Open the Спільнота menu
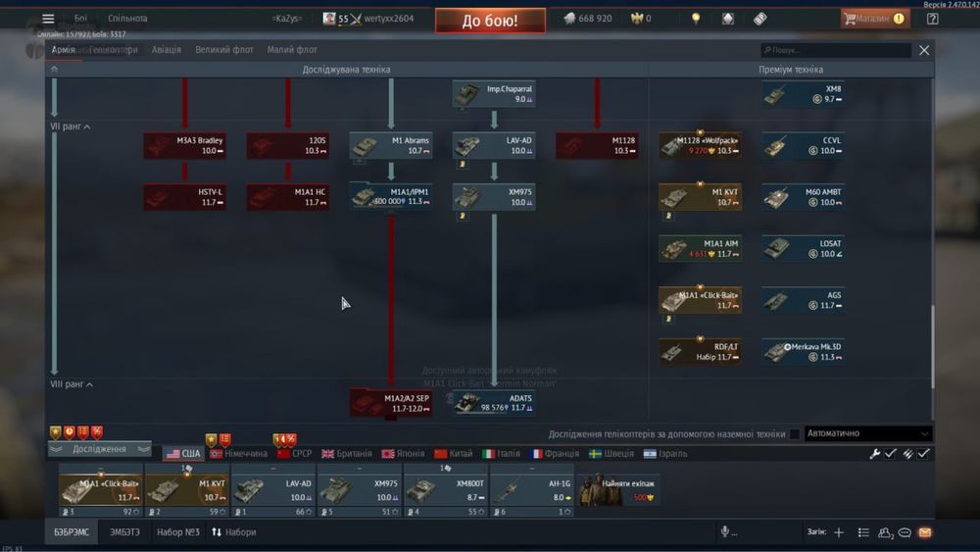The image size is (980, 552). [127, 18]
